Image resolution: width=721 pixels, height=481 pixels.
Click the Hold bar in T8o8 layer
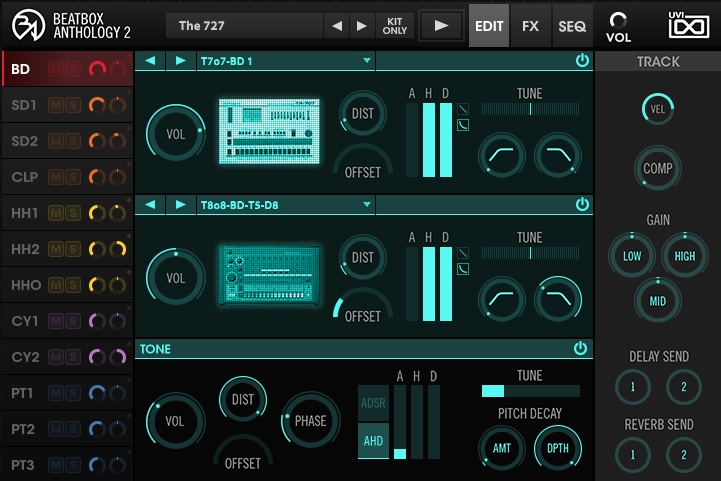tap(429, 284)
